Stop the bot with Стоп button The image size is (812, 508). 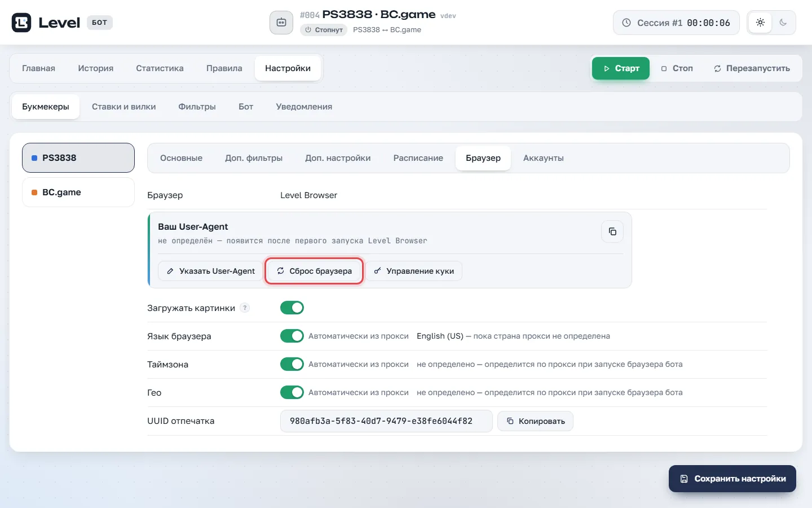[x=677, y=68]
